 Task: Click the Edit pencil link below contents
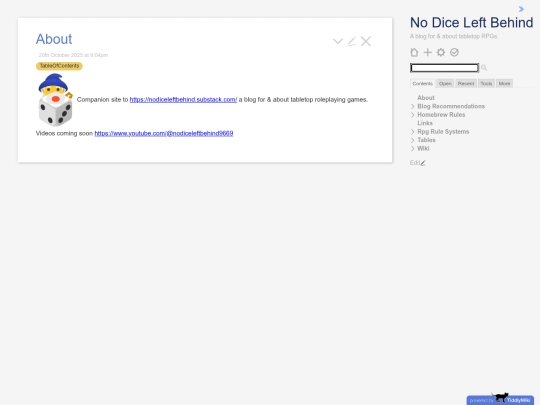click(418, 163)
